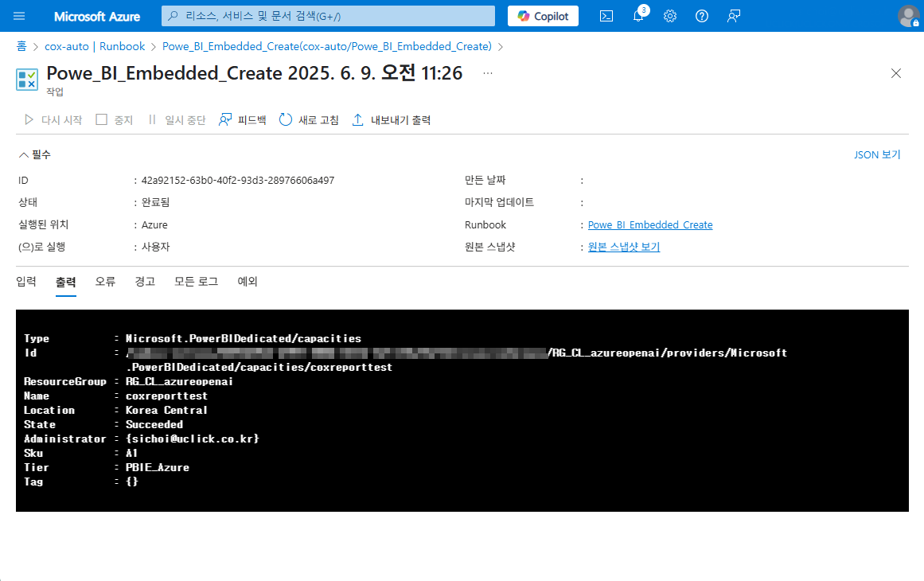Click the 사용자 run-as value
Image resolution: width=924 pixels, height=581 pixels.
(x=155, y=247)
